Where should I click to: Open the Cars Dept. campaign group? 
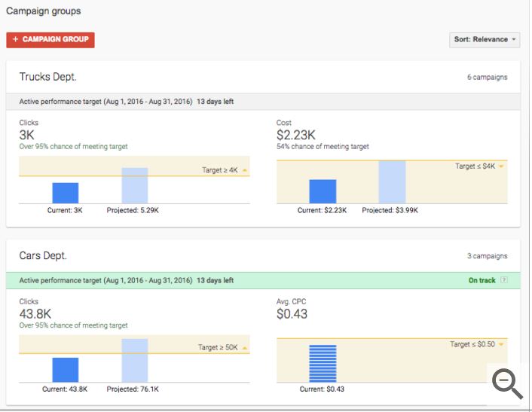[43, 255]
